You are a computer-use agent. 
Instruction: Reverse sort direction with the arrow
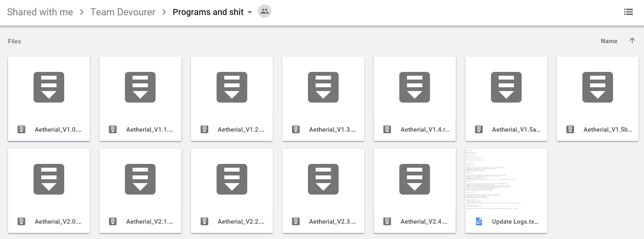(x=632, y=41)
